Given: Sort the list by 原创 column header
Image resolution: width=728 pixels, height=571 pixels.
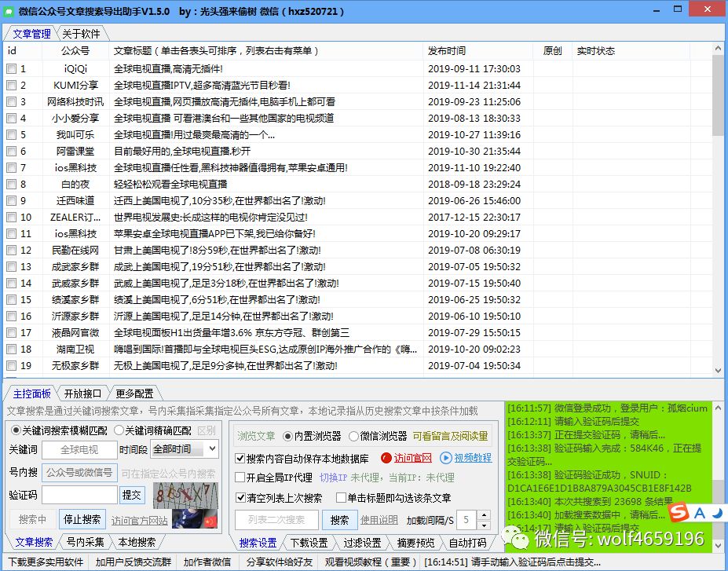Looking at the screenshot, I should coord(553,50).
